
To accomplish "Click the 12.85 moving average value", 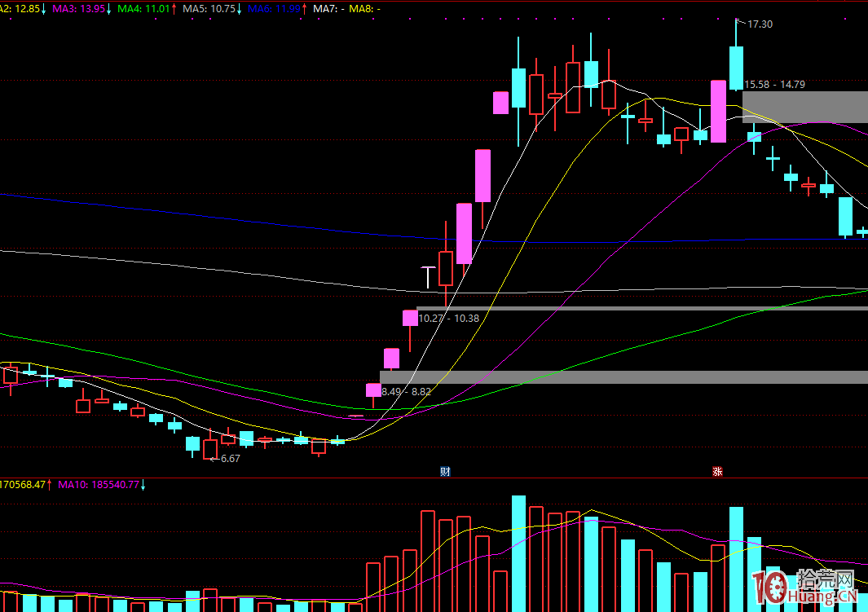I will (x=27, y=9).
